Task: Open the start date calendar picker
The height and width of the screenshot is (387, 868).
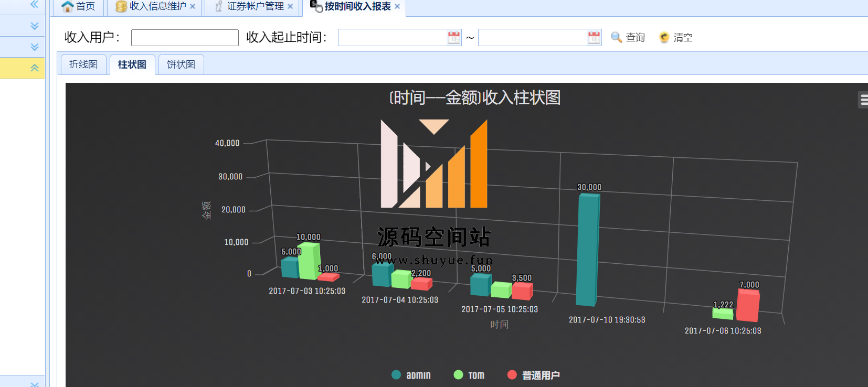Action: pos(454,38)
